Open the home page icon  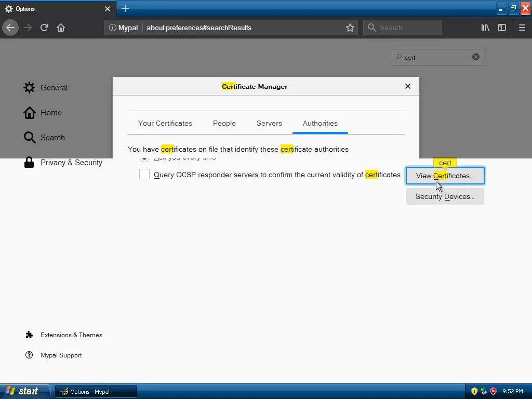pos(61,28)
